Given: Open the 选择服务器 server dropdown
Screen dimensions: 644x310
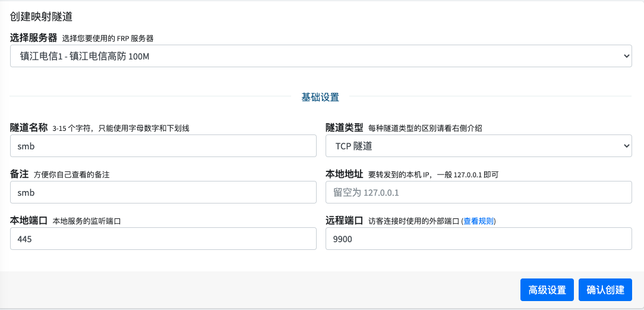Looking at the screenshot, I should pyautogui.click(x=321, y=57).
